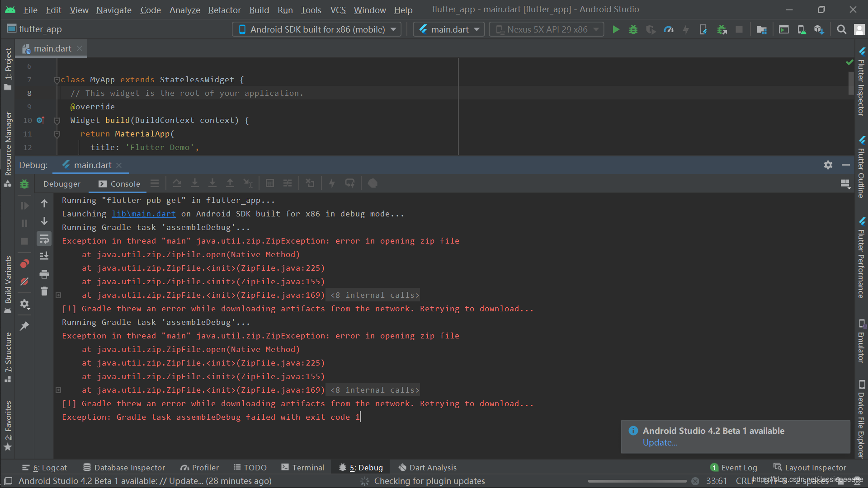Open the profiler run icon in toolbar
This screenshot has height=488, width=868.
(669, 30)
